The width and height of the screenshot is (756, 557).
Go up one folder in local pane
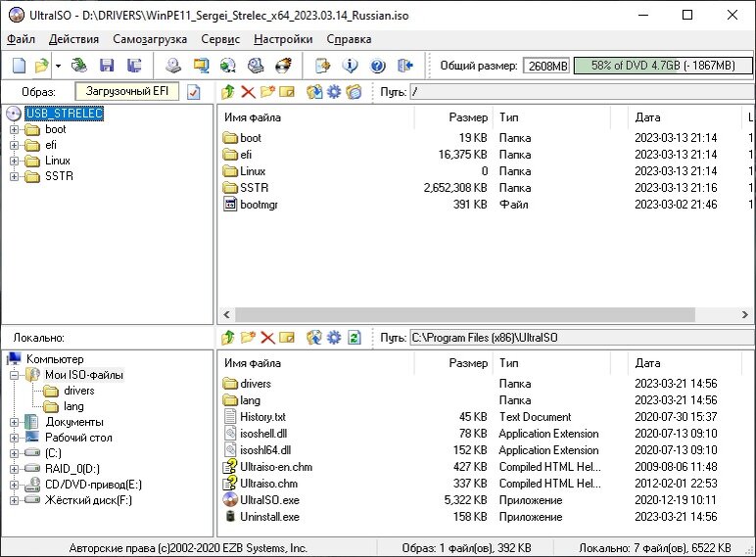228,338
